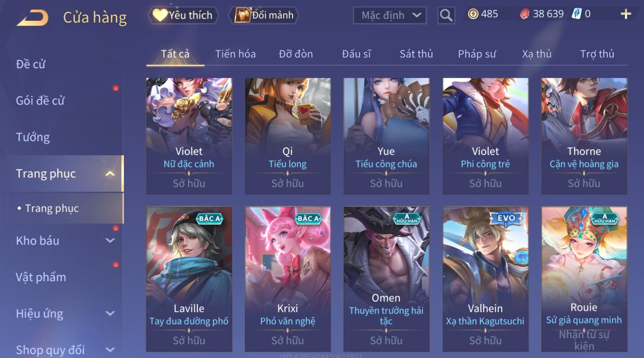Open Yêu thích favorites with heart icon
Screen dimensions: 644x358
tap(183, 15)
